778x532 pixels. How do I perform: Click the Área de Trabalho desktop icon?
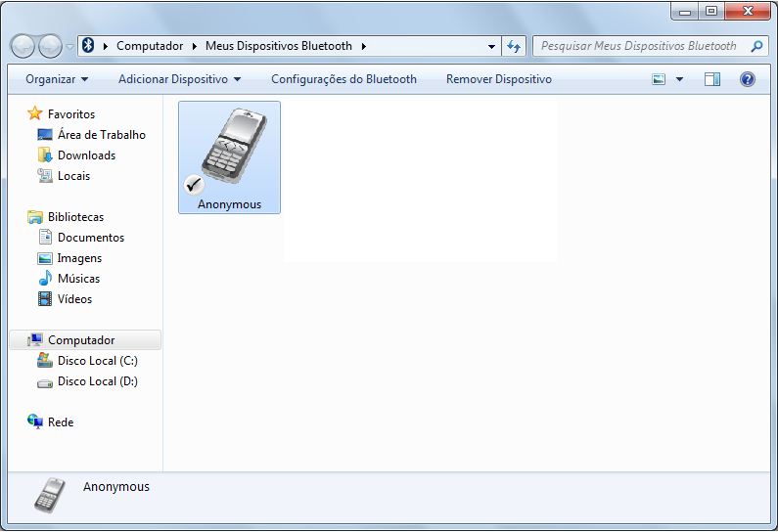[x=45, y=134]
